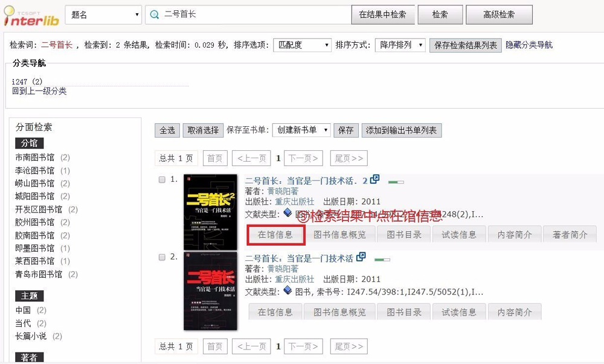Click blue diamond book-type icon of first result
This screenshot has height=364, width=604.
(288, 212)
